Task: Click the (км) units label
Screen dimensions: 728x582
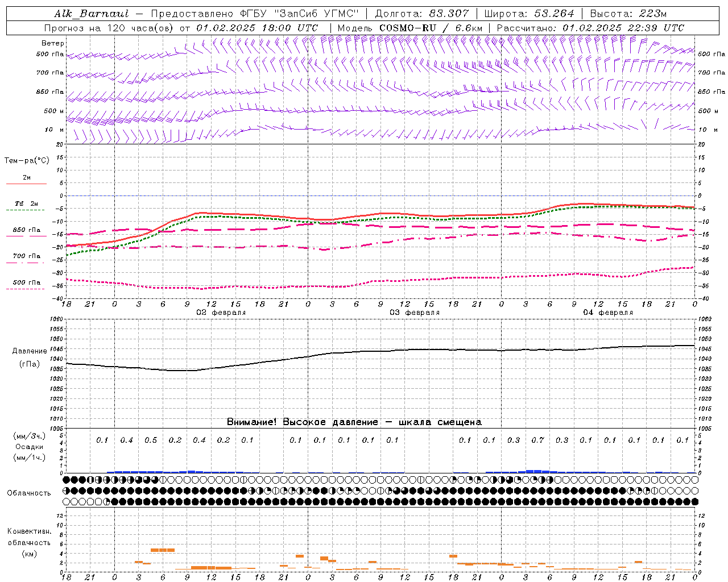Action: [x=29, y=553]
